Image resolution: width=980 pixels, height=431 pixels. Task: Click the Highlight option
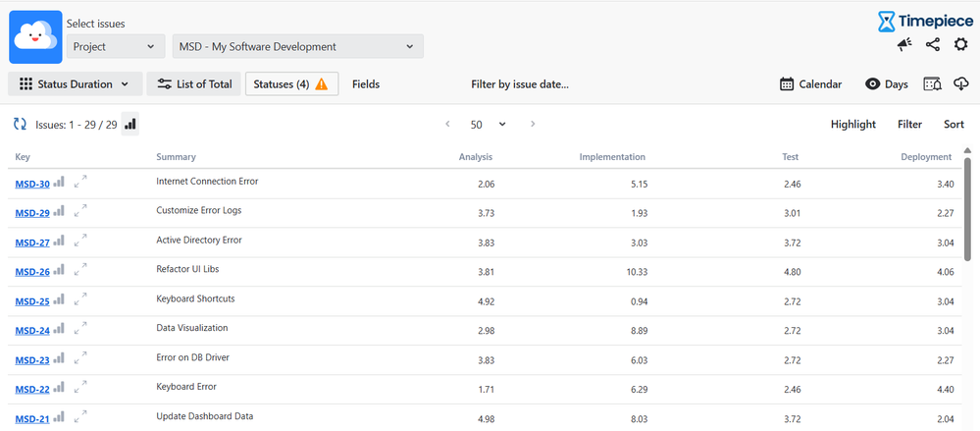click(x=853, y=124)
